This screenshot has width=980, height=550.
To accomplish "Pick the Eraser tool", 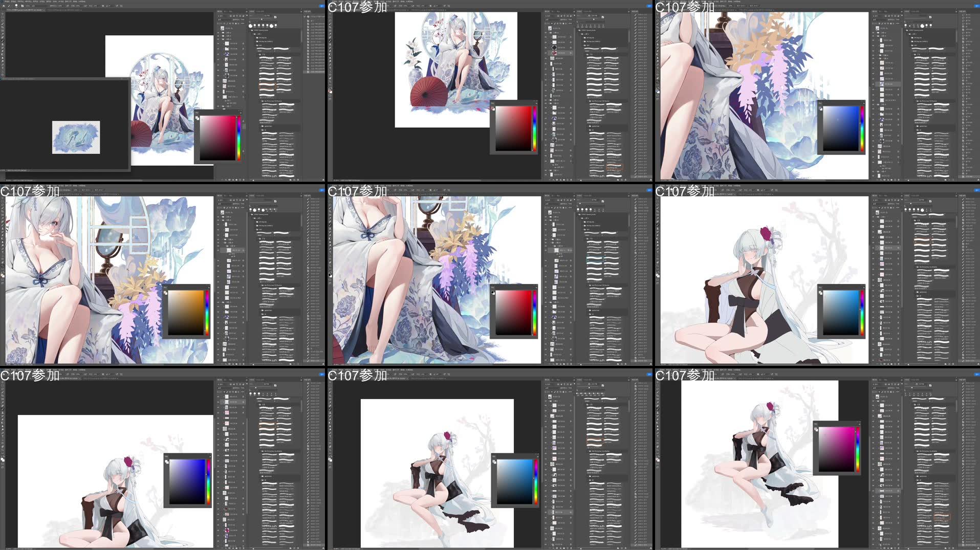I will (x=4, y=52).
